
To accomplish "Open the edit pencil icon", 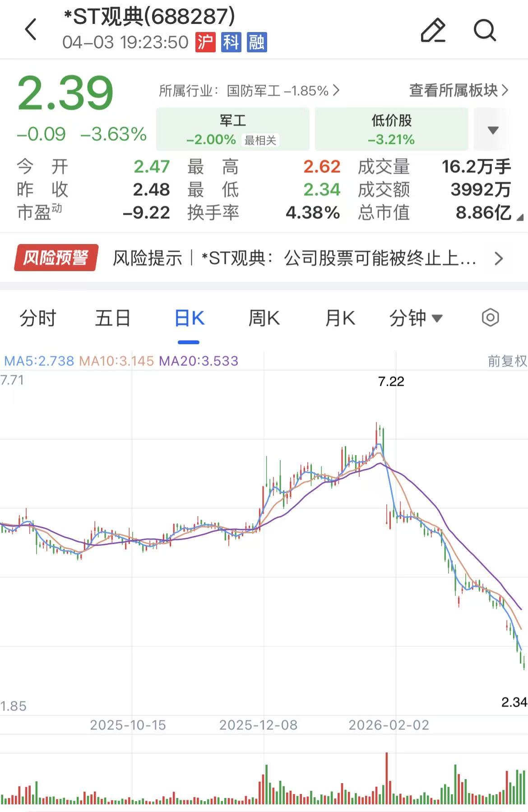I will tap(433, 30).
